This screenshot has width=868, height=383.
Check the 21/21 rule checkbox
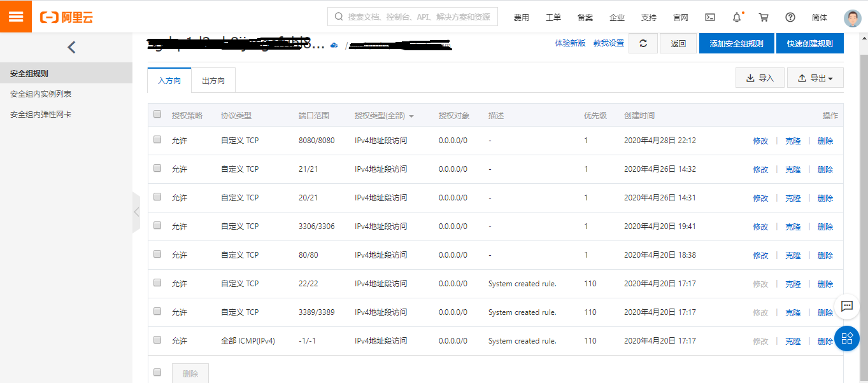click(157, 169)
